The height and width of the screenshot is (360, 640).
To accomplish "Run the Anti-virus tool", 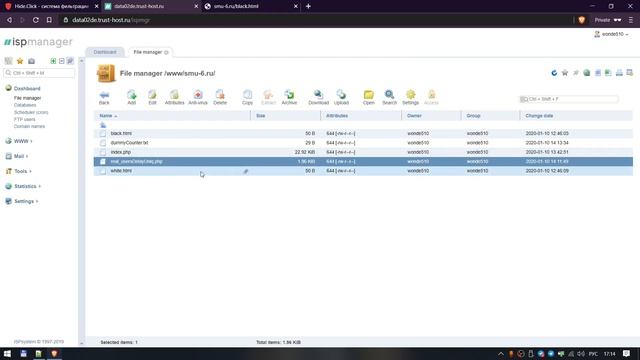I will (198, 98).
